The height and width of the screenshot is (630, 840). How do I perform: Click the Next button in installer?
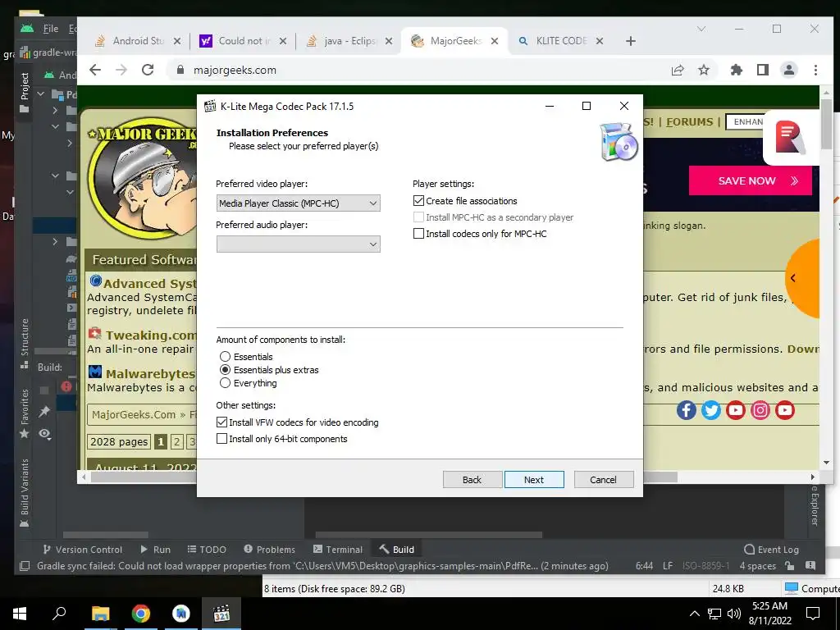[534, 479]
